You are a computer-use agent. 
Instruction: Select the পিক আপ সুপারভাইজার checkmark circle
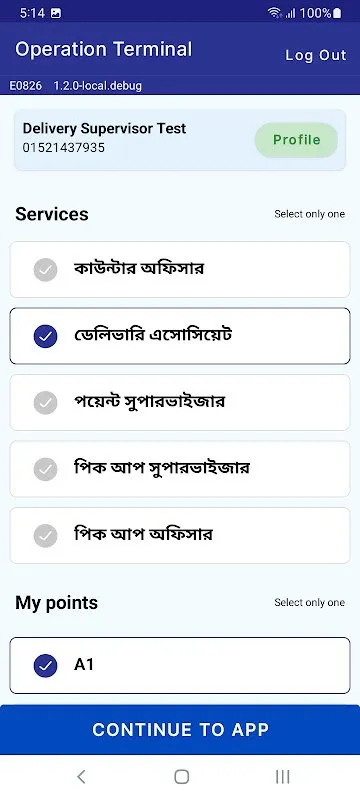coord(45,469)
